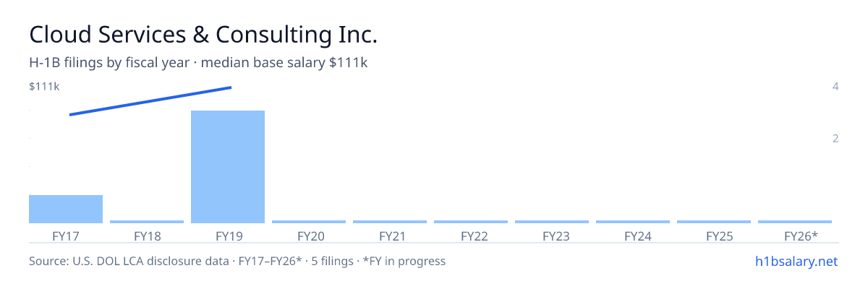868x289 pixels.
Task: Click the H-1B filings subtitle text
Action: click(x=198, y=63)
